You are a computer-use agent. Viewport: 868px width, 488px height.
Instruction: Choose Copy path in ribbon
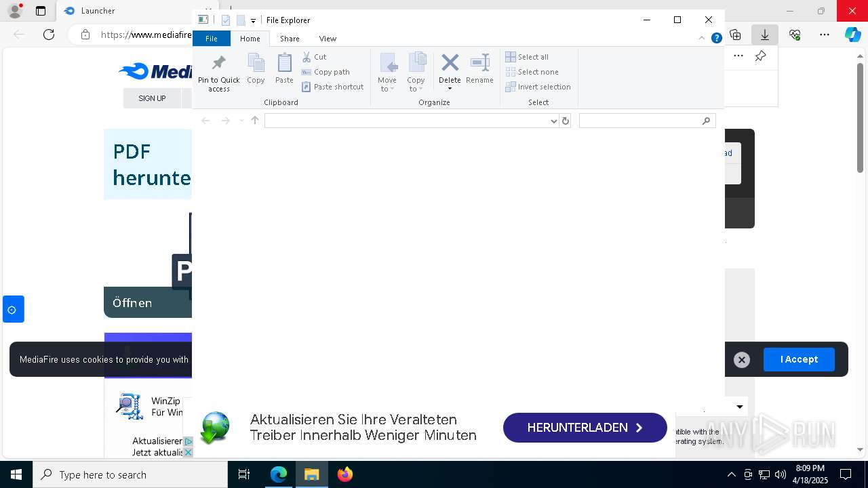[325, 72]
